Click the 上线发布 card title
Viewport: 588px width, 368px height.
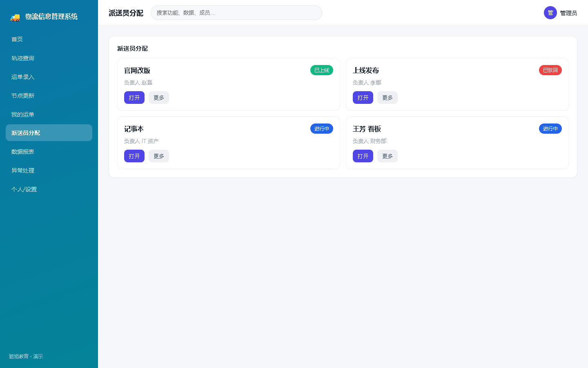tap(366, 71)
